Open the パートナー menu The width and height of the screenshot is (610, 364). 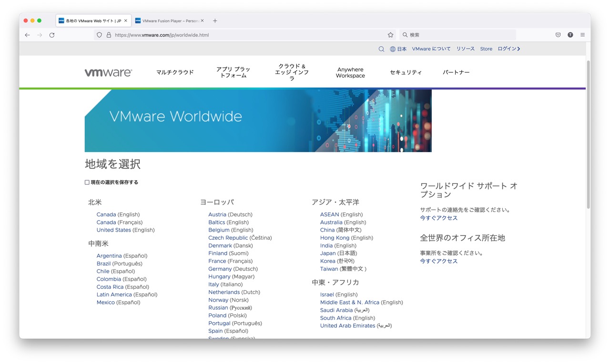coord(456,72)
